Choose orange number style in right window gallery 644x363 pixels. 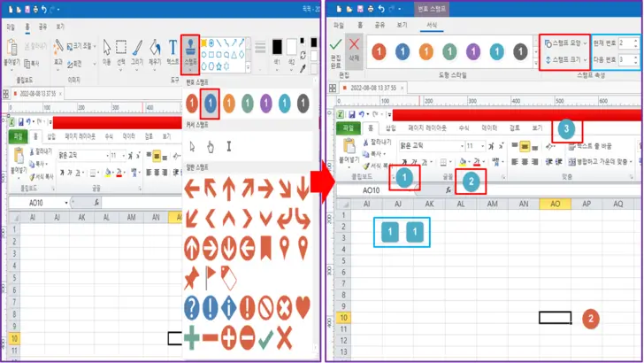pos(425,52)
